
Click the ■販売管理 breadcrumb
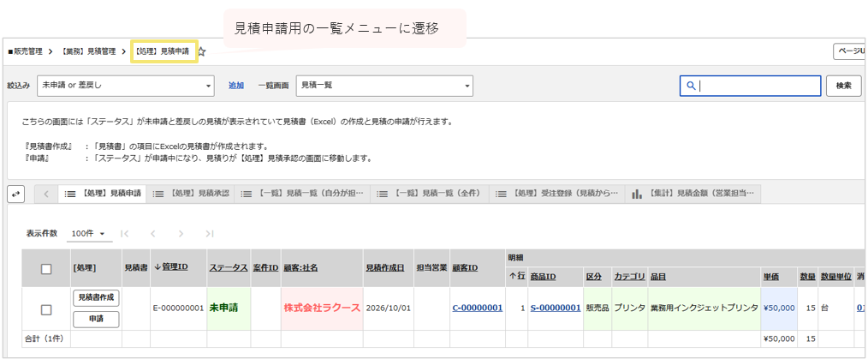coord(25,51)
